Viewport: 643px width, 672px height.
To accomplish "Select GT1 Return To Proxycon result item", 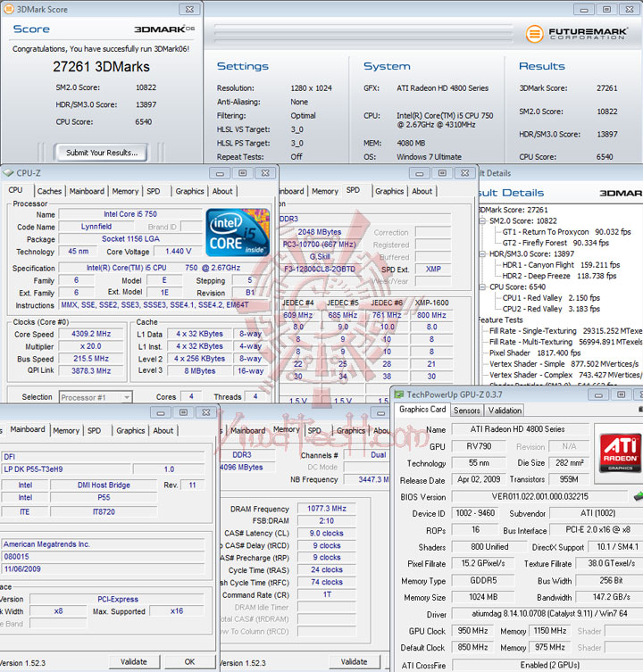I will pyautogui.click(x=566, y=232).
